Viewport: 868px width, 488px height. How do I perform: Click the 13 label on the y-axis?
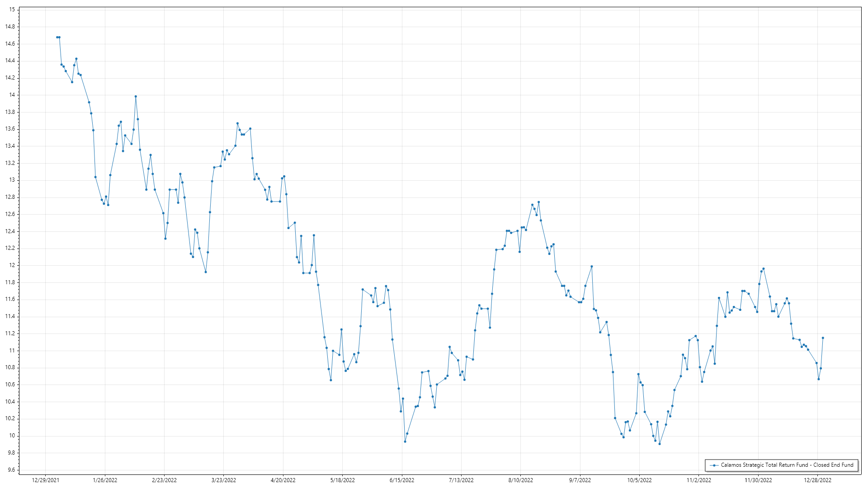pos(11,180)
